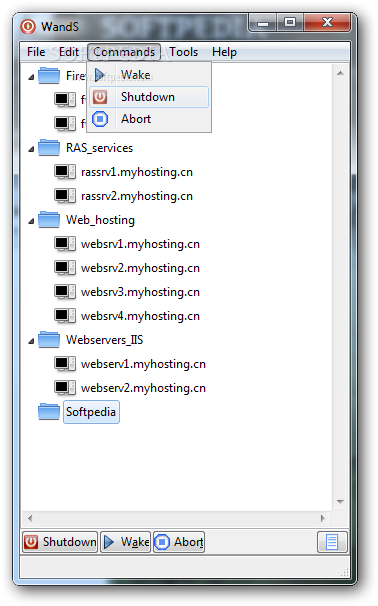
Task: Select the Web_hosting group label
Action: 100,220
